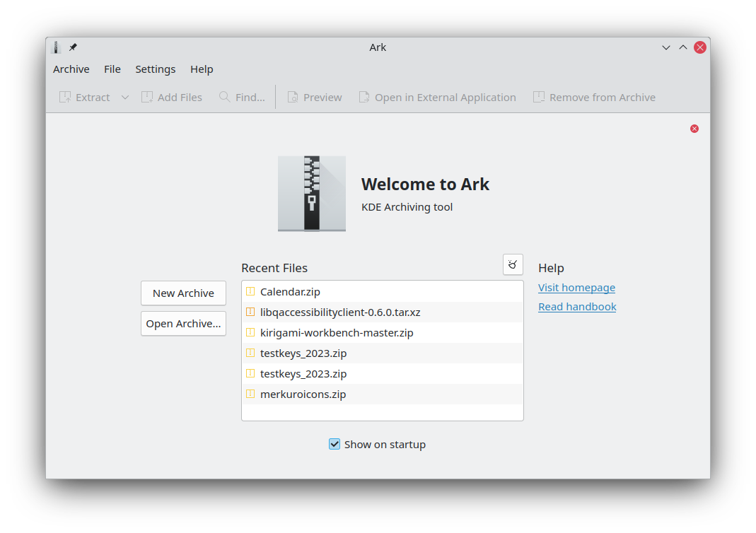Viewport: 756px width, 533px height.
Task: Open the Settings menu
Action: click(x=156, y=69)
